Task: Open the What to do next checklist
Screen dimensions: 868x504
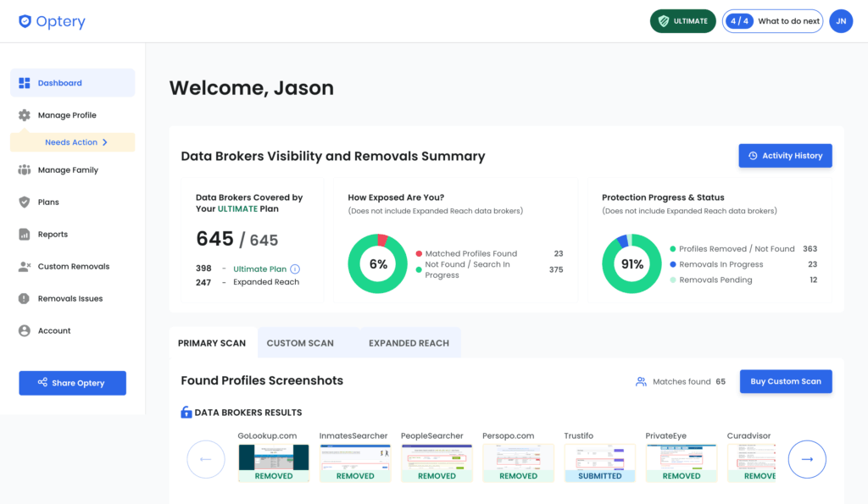Action: (772, 21)
